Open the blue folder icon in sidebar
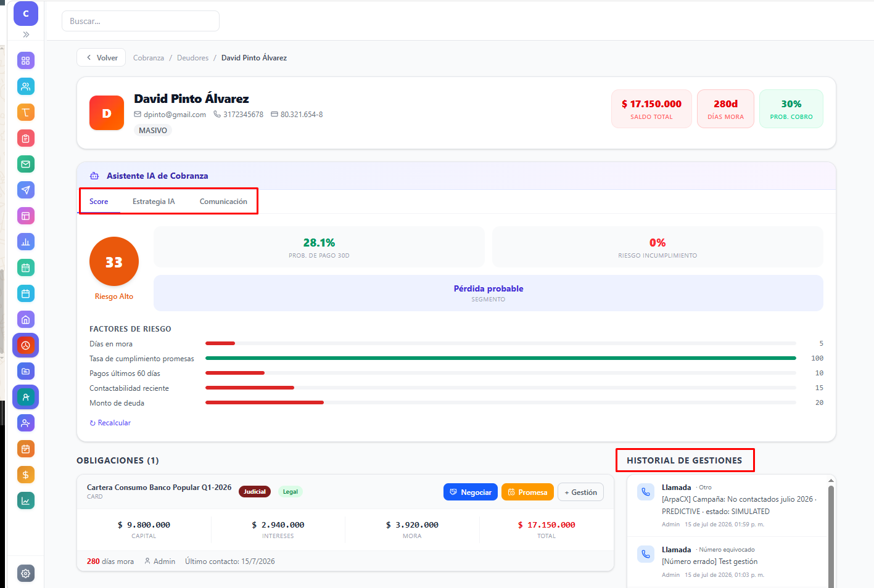The height and width of the screenshot is (588, 874). 26,371
